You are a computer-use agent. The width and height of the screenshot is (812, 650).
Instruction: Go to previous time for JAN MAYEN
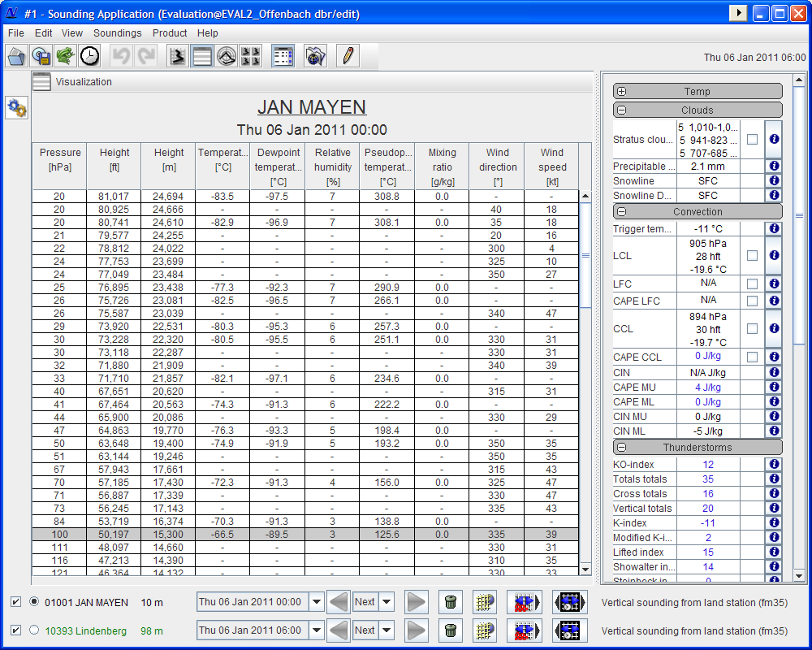[339, 602]
